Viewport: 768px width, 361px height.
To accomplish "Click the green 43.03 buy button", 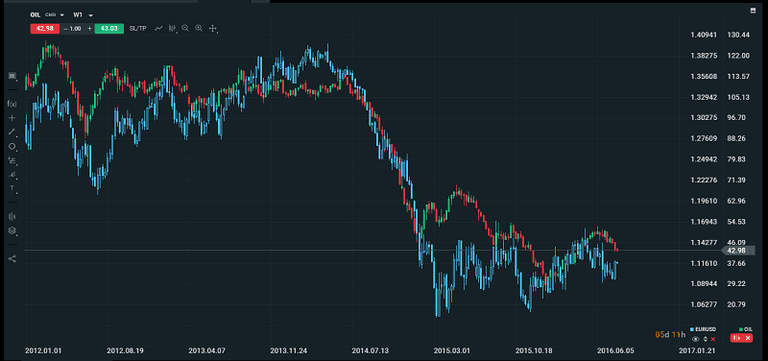I will click(x=109, y=28).
